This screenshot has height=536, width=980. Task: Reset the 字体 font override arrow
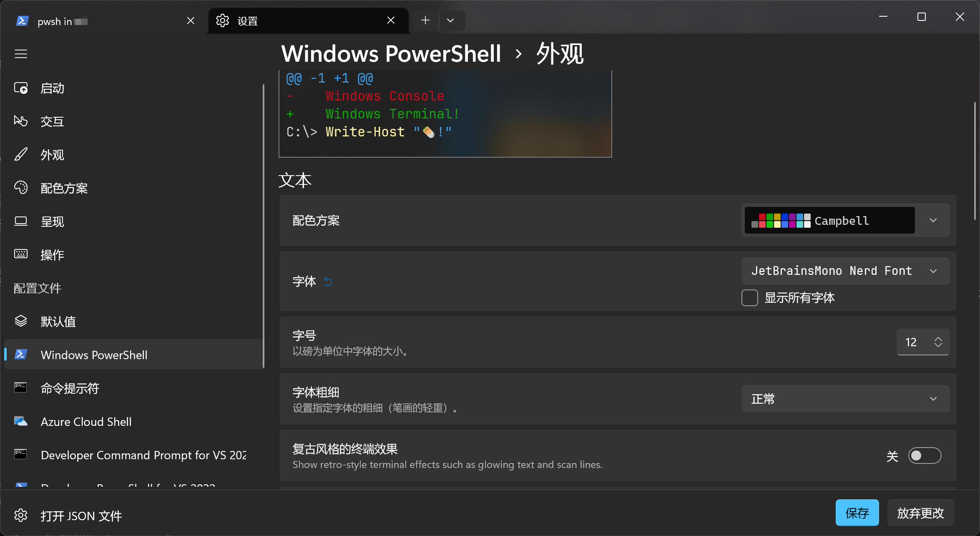328,282
